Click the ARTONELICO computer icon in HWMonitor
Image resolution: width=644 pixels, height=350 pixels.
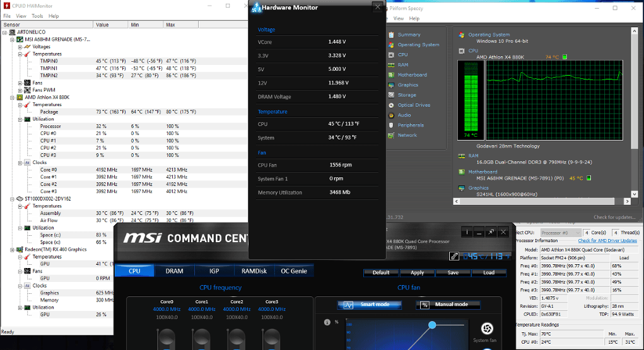click(x=13, y=32)
